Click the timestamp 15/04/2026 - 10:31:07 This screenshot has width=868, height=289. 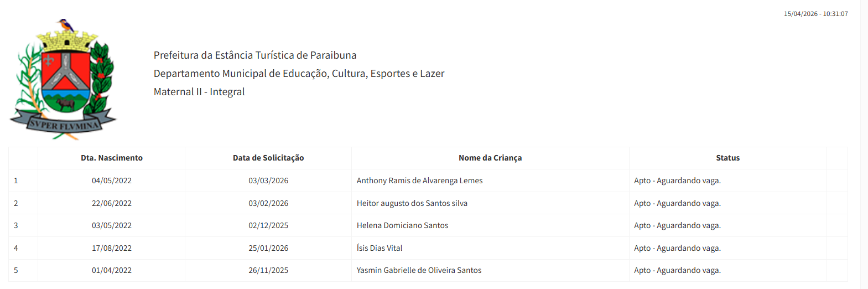pyautogui.click(x=815, y=14)
